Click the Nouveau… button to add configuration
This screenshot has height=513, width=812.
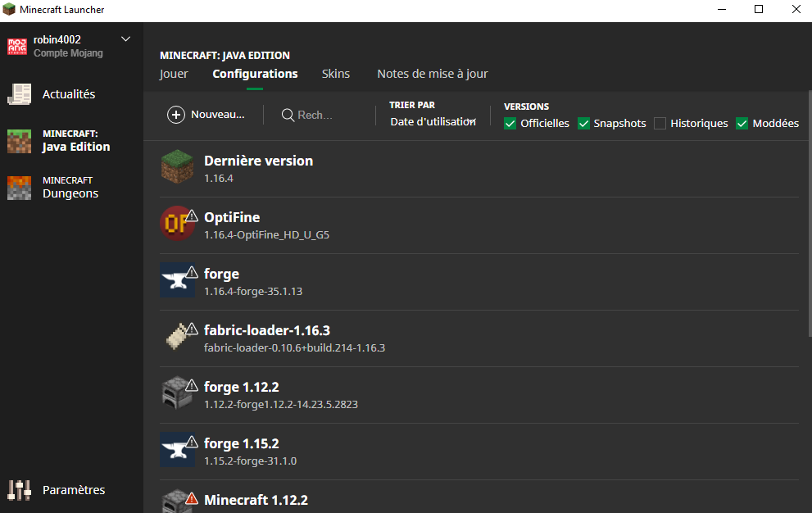206,115
